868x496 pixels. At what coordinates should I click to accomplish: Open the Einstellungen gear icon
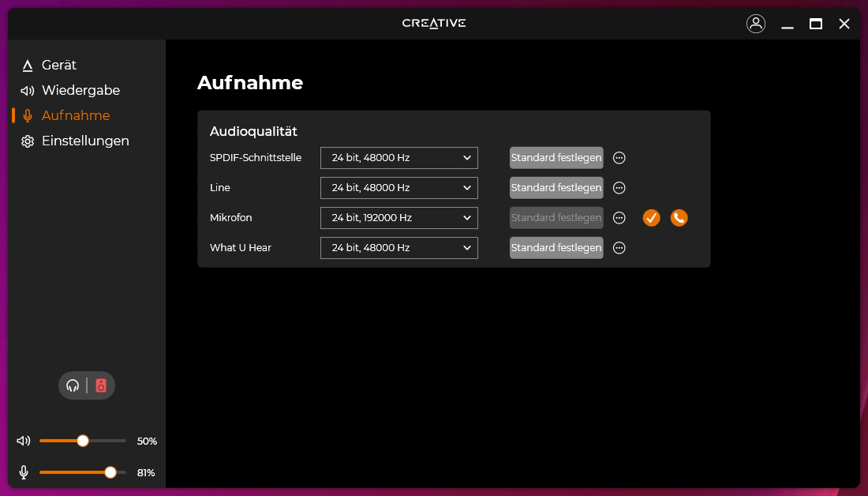[27, 141]
